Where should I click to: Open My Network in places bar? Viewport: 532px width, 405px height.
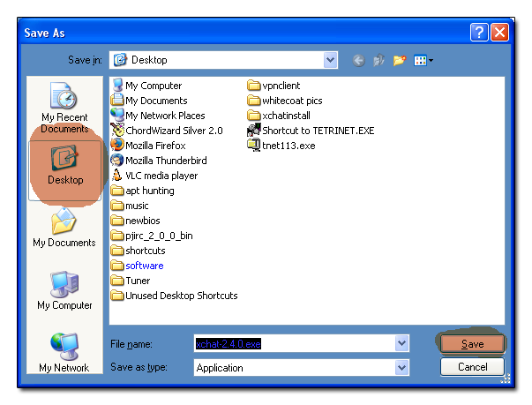click(x=64, y=351)
